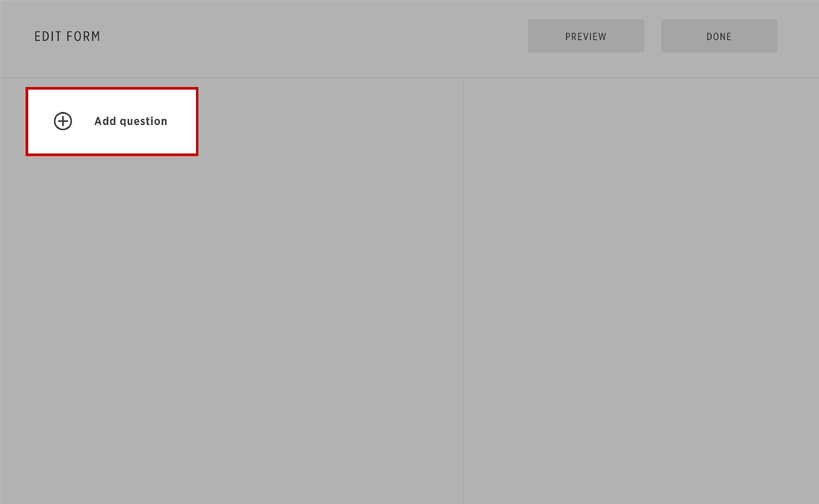This screenshot has width=819, height=504.
Task: Click DONE to finish editing
Action: coord(719,36)
